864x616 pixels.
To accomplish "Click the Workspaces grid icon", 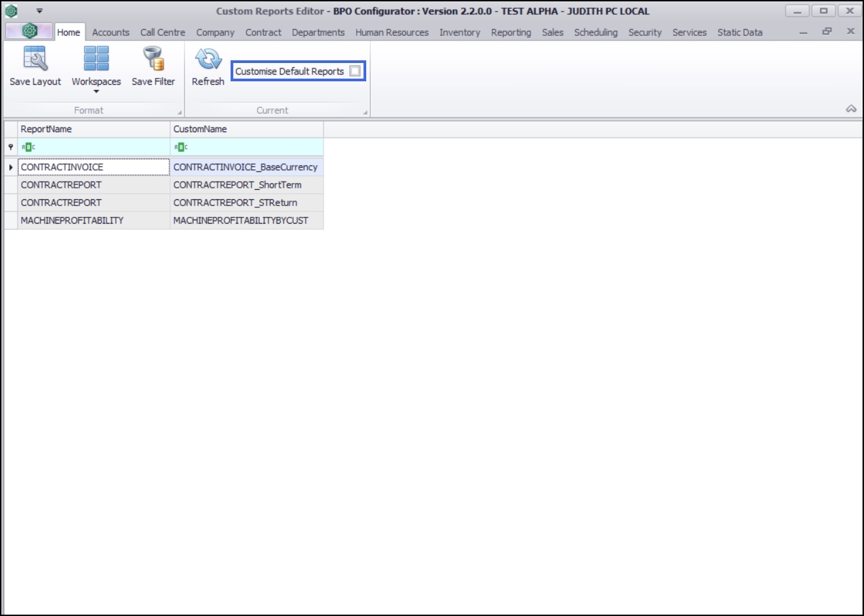I will click(97, 58).
